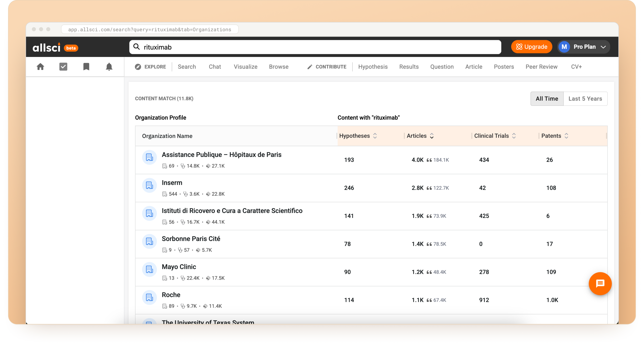The width and height of the screenshot is (644, 346).
Task: Go to the Home icon
Action: tap(41, 67)
